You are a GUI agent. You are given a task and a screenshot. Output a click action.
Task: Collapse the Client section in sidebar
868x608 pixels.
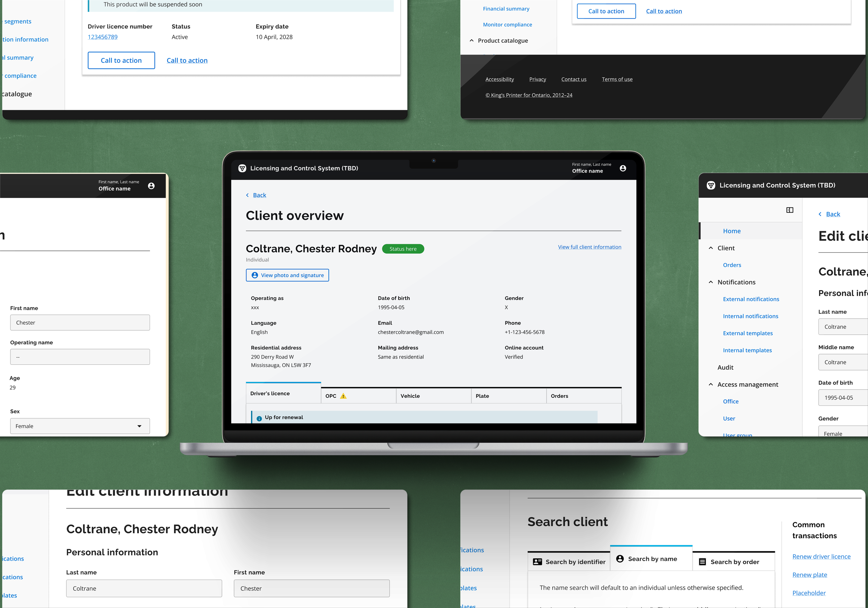pyautogui.click(x=710, y=248)
